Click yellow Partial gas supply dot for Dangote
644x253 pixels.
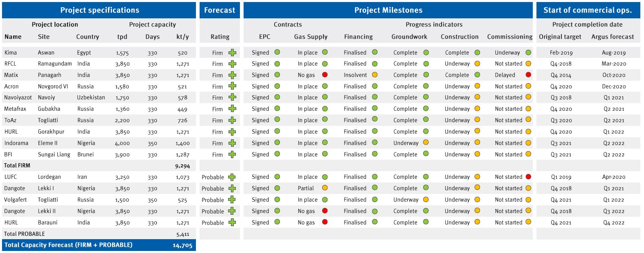(x=325, y=188)
